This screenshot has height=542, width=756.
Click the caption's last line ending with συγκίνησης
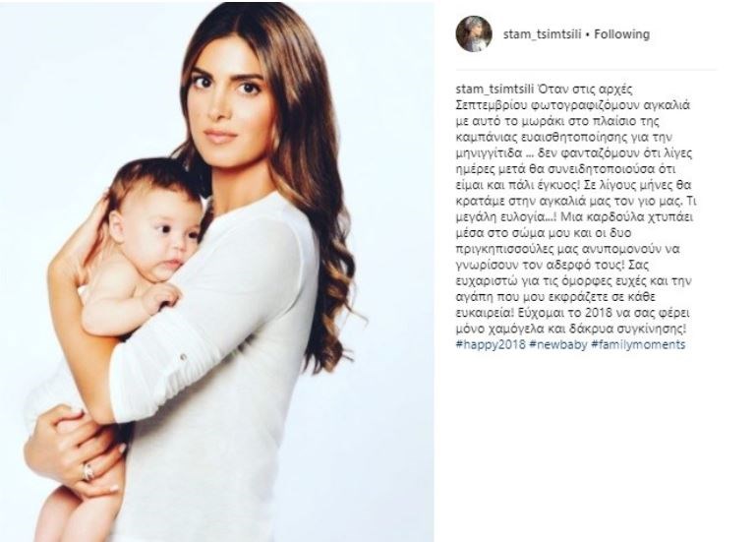(x=571, y=330)
